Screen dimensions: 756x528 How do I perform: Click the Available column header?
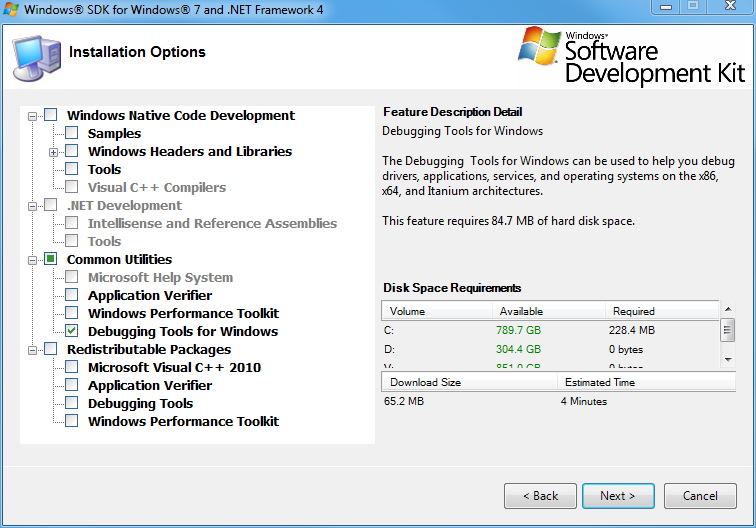549,311
